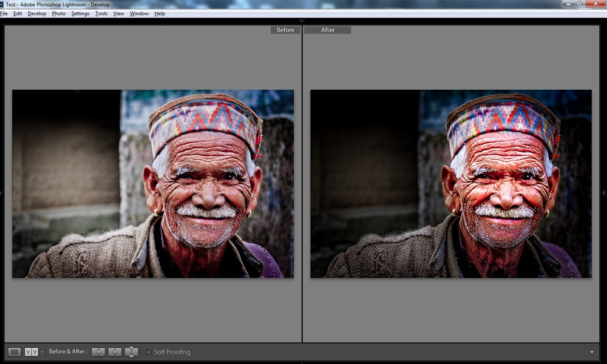Image resolution: width=607 pixels, height=364 pixels.
Task: Open Before/After view mode dropdown arrow
Action: pyautogui.click(x=42, y=352)
